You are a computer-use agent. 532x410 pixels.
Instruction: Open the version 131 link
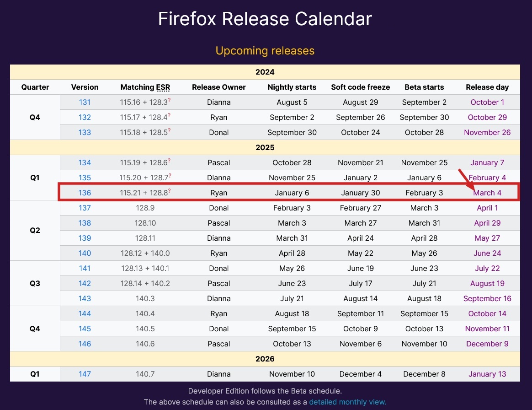85,102
